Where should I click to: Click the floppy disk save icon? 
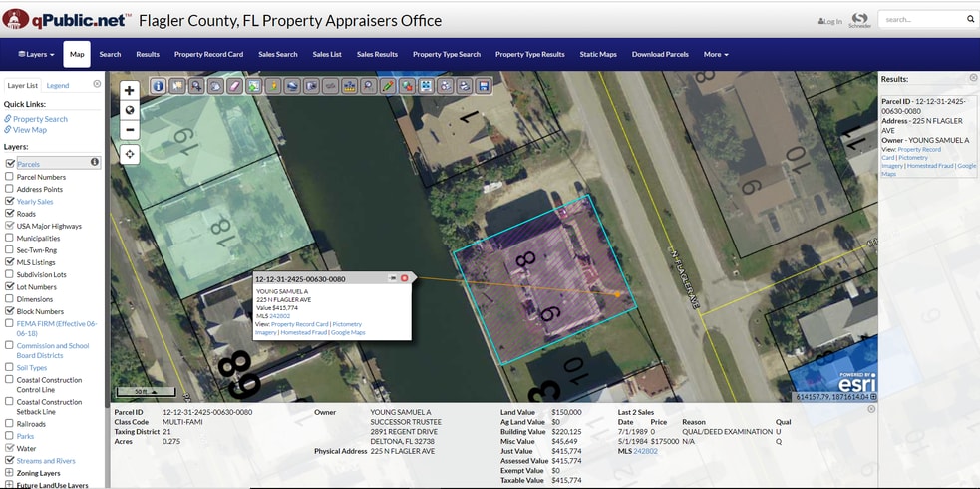point(483,86)
